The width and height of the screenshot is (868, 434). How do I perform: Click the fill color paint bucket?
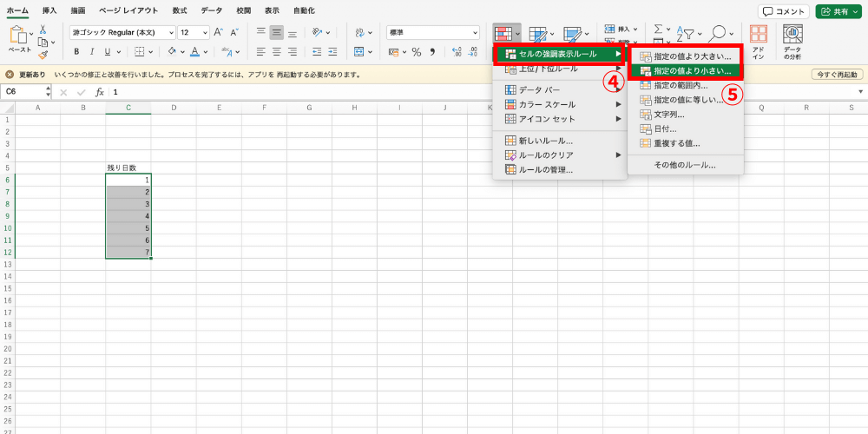tap(172, 51)
